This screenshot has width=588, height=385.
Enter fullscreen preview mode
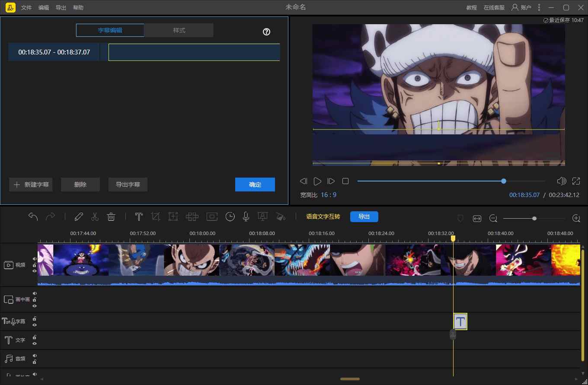576,181
